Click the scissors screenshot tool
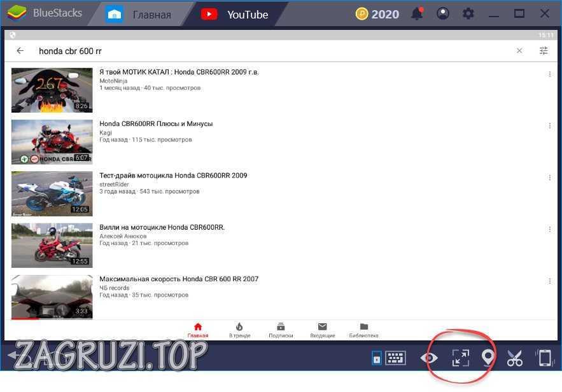 coord(515,358)
